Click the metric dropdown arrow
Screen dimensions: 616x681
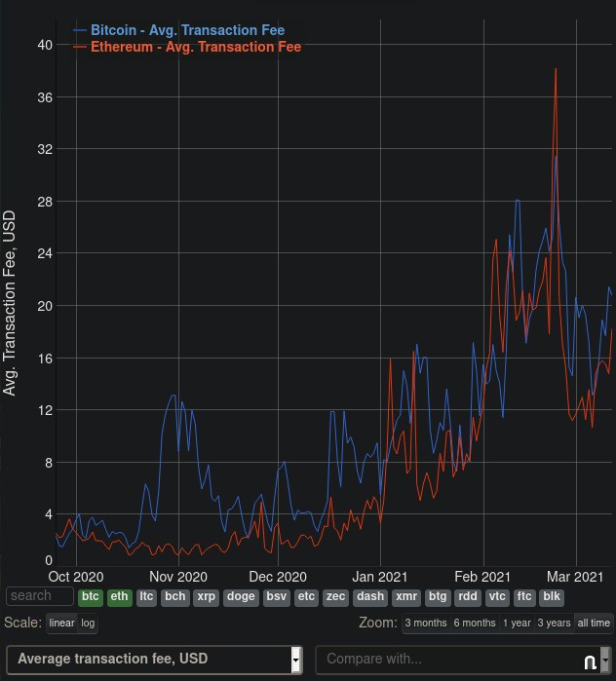tap(296, 660)
